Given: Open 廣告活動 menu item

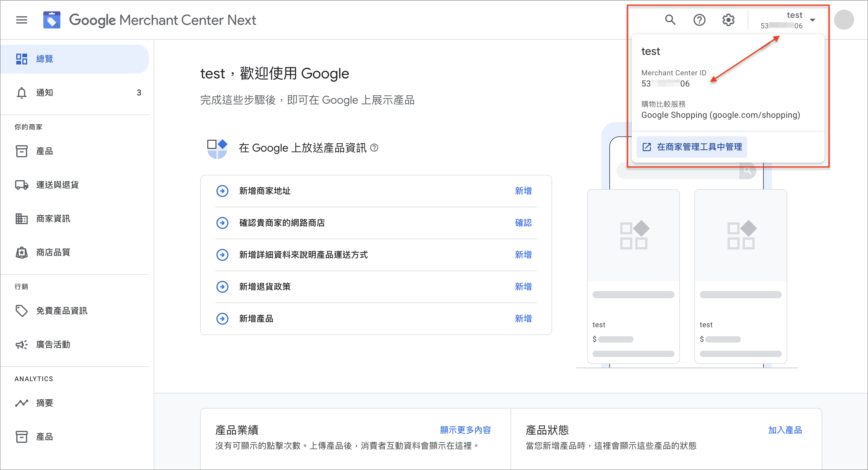Looking at the screenshot, I should (x=74, y=344).
